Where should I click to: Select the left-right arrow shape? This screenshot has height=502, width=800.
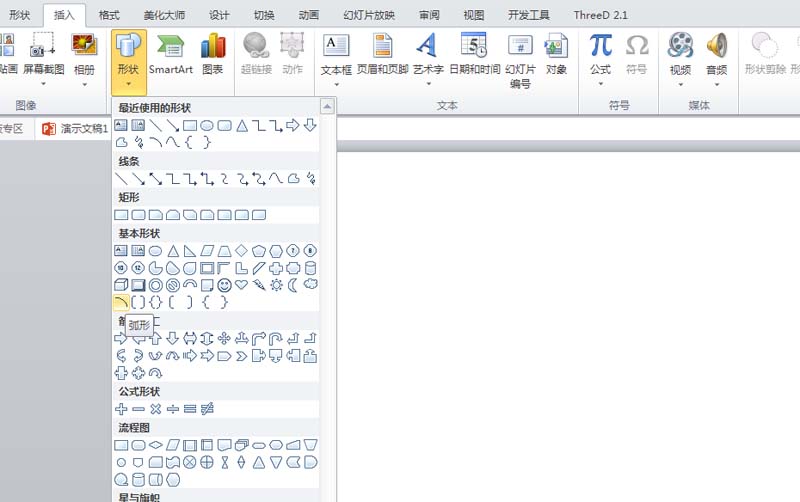(x=190, y=338)
